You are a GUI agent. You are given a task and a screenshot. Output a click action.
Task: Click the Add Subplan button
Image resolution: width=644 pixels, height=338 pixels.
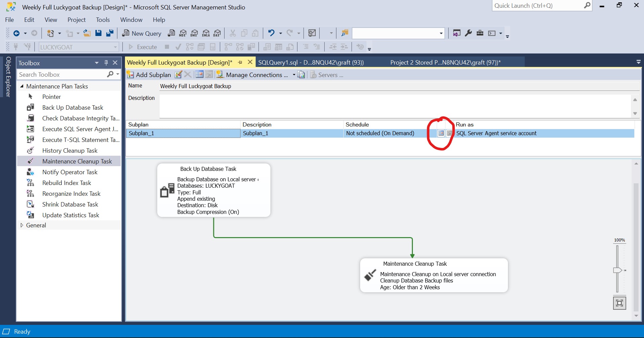[x=149, y=75]
